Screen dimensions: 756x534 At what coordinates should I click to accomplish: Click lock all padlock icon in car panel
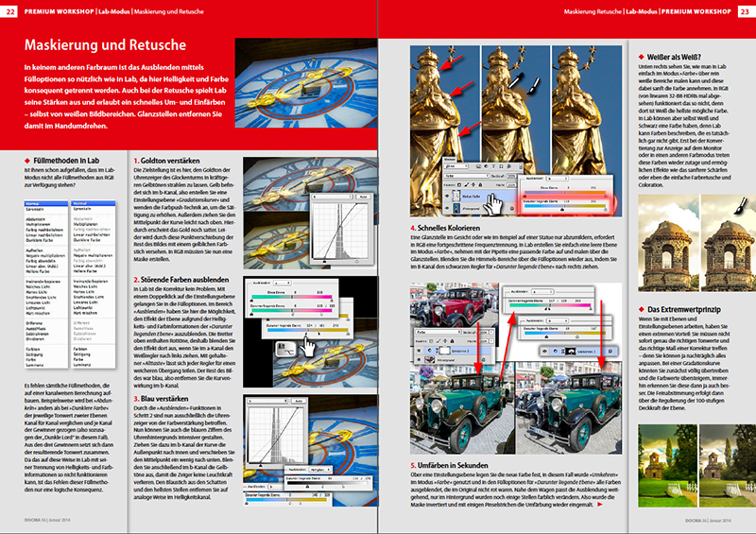pos(453,341)
